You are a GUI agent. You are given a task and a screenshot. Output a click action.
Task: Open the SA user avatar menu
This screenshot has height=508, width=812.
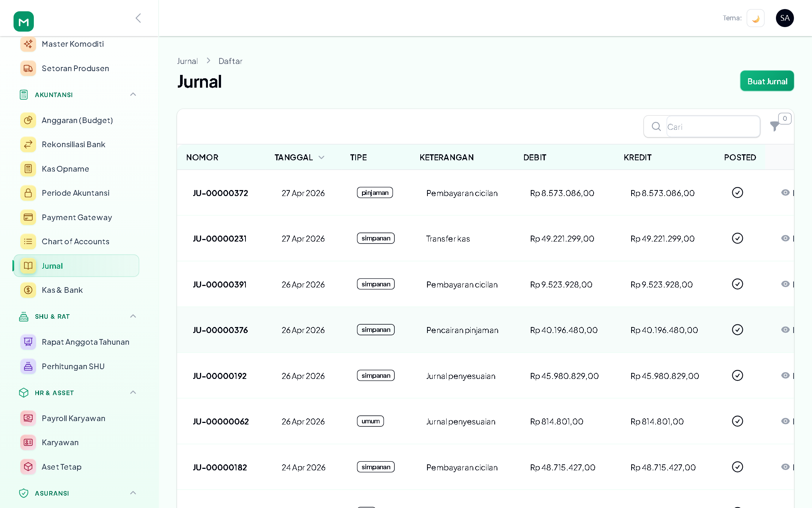point(785,18)
